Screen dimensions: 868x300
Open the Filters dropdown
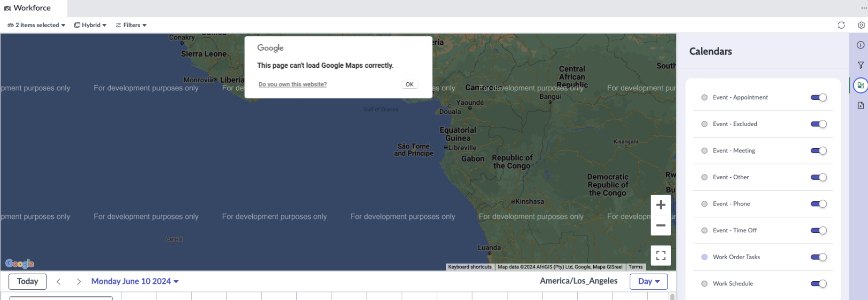click(131, 25)
